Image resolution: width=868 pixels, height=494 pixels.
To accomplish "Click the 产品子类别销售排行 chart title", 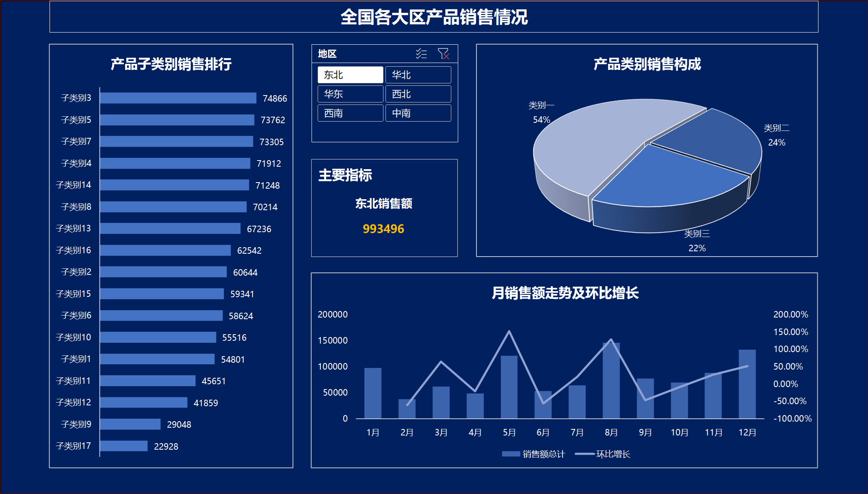I will [x=171, y=63].
